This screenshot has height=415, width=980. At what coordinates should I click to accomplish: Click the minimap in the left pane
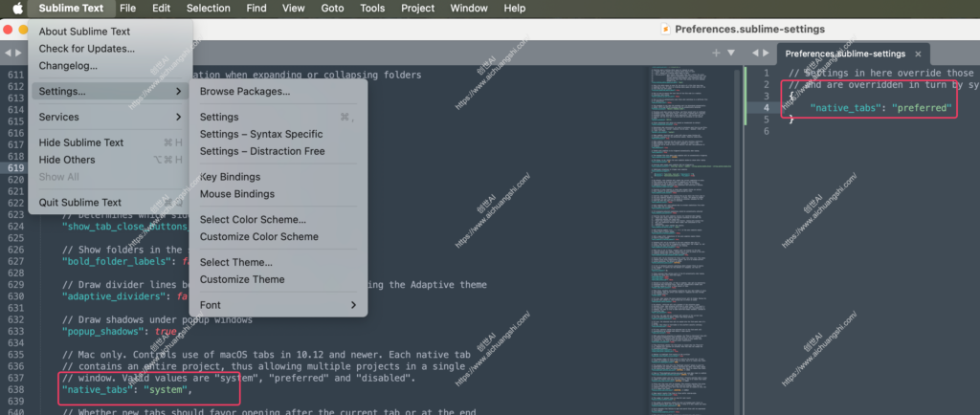click(x=692, y=240)
